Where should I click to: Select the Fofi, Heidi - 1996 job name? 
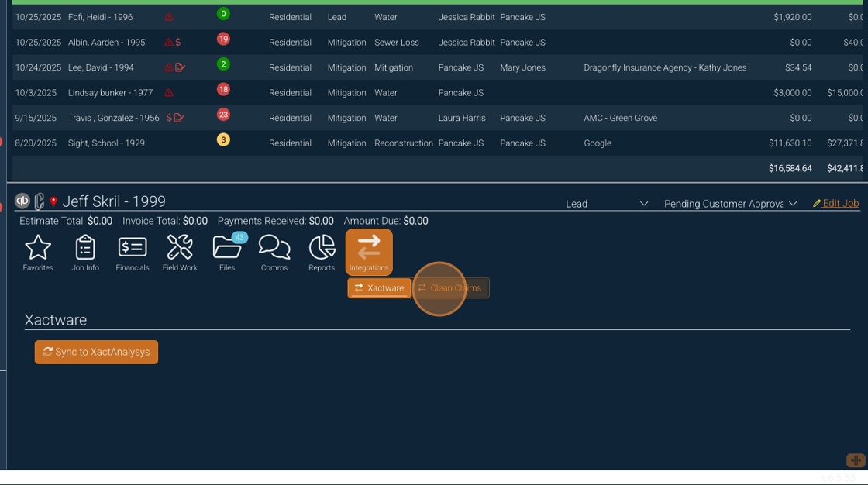(x=100, y=17)
